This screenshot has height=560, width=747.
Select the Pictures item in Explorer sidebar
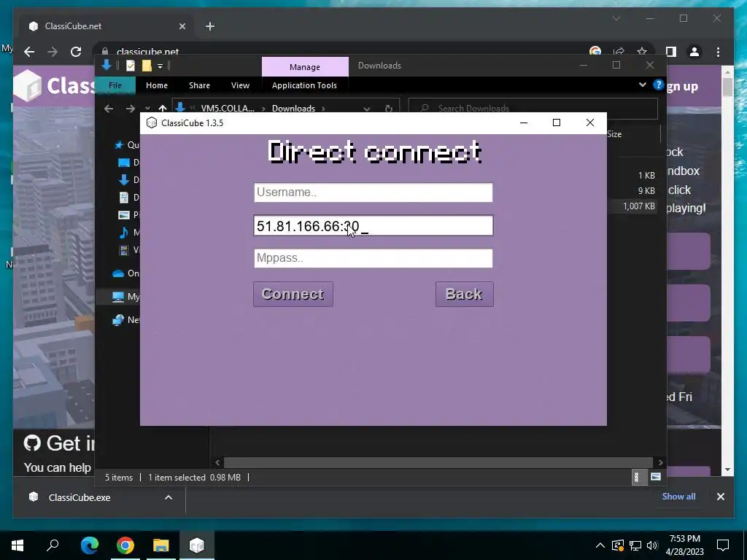tap(128, 215)
